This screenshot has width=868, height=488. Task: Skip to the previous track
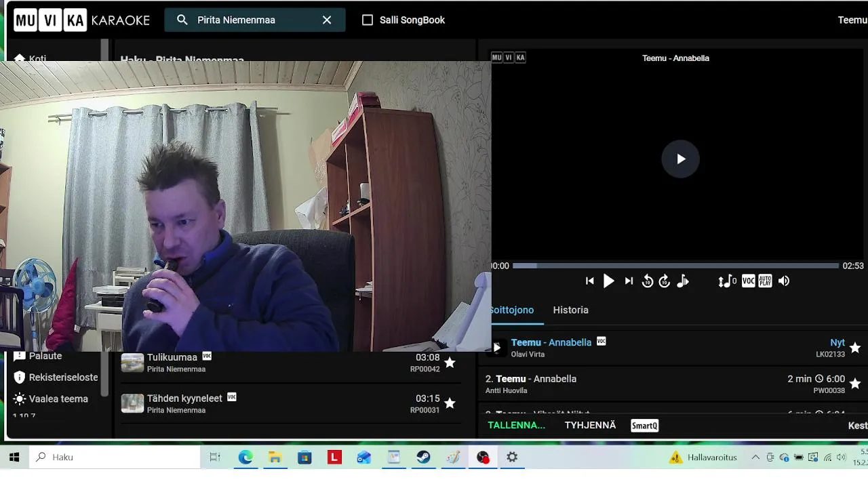tap(589, 281)
